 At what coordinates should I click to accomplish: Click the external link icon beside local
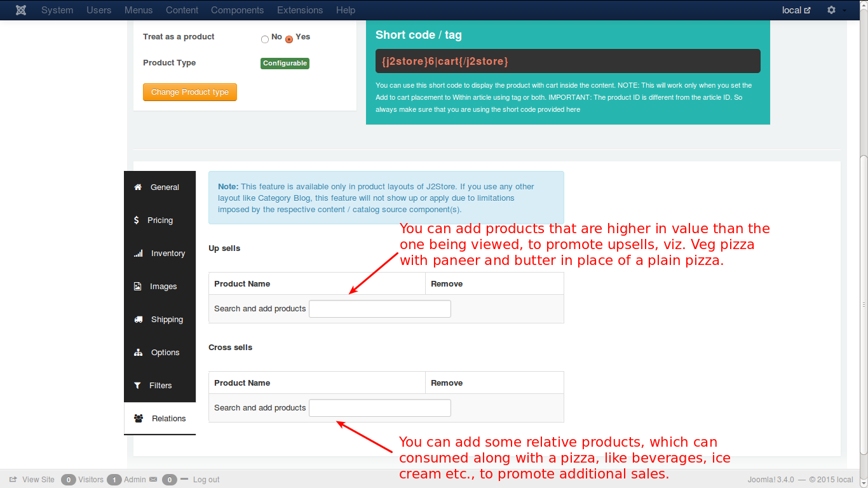pos(807,10)
